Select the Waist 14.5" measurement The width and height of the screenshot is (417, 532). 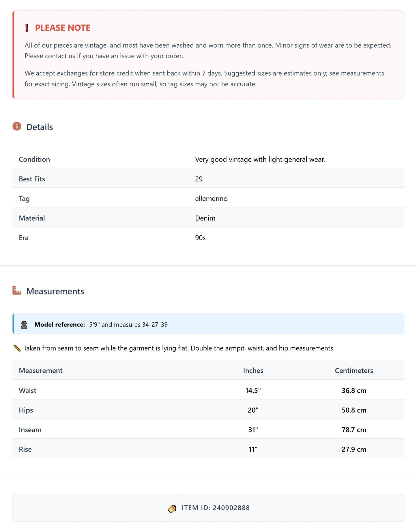pos(253,390)
